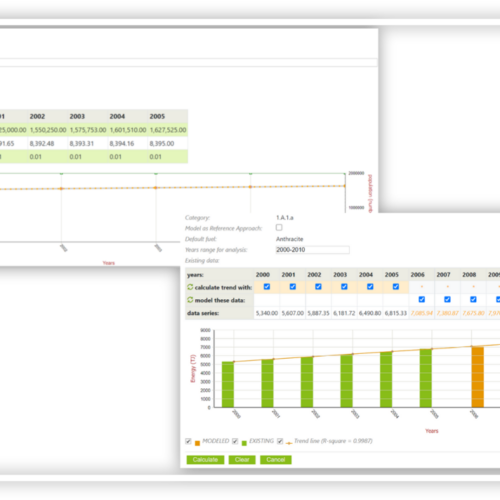The width and height of the screenshot is (500, 500).
Task: Click the 'data series:' row label
Action: (203, 313)
